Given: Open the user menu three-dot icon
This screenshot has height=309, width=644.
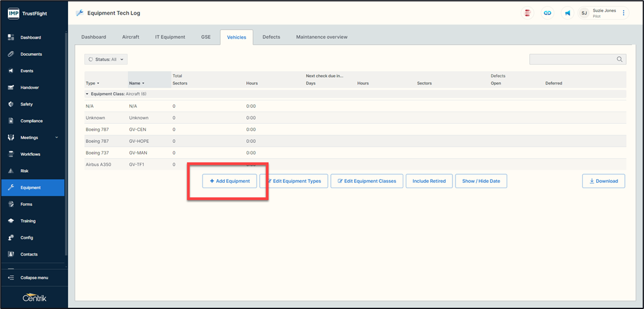Looking at the screenshot, I should (x=624, y=13).
